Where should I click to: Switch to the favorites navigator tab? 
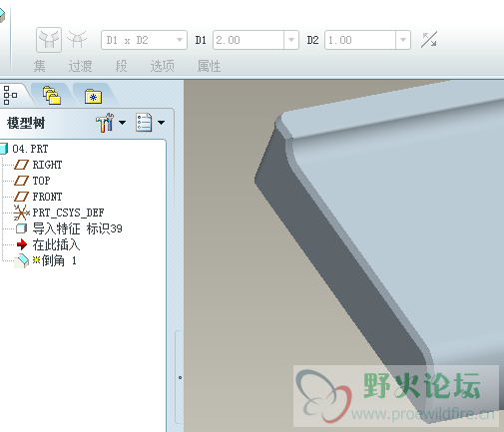point(93,96)
